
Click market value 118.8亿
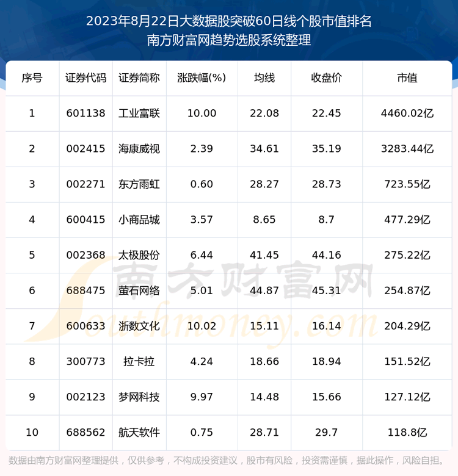click(407, 432)
